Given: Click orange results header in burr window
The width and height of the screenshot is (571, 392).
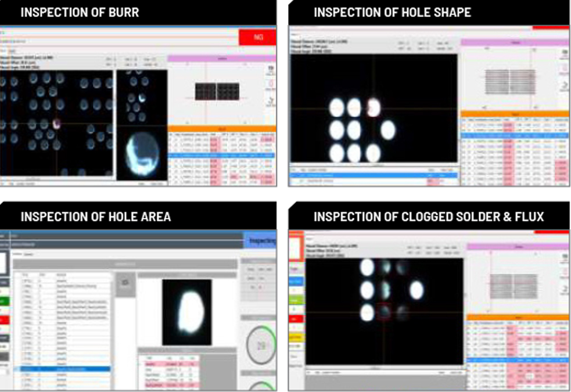Looking at the screenshot, I should tap(221, 128).
